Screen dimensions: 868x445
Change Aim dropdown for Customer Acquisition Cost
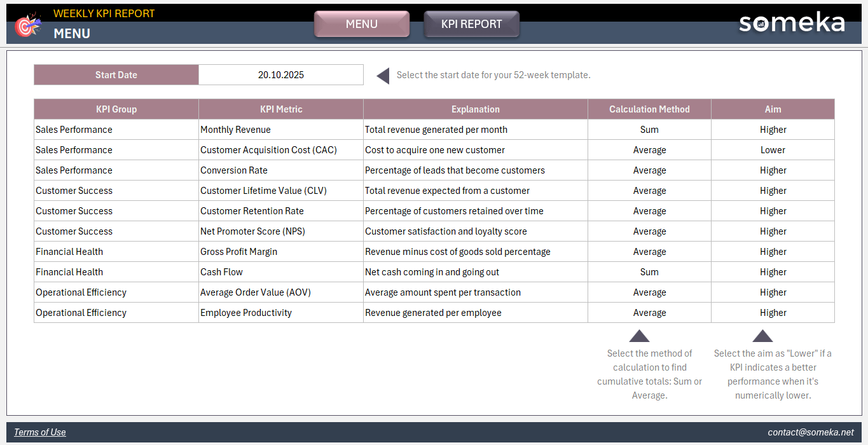click(x=773, y=150)
